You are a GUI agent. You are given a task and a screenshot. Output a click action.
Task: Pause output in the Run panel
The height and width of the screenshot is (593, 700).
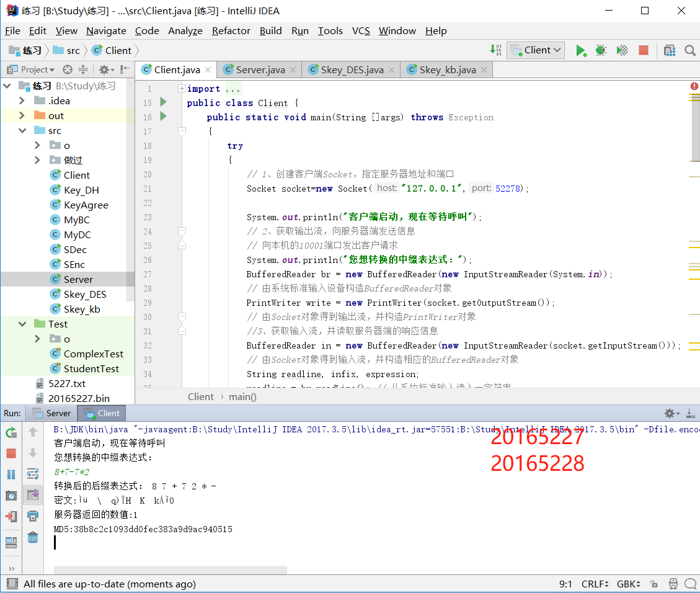[11, 475]
